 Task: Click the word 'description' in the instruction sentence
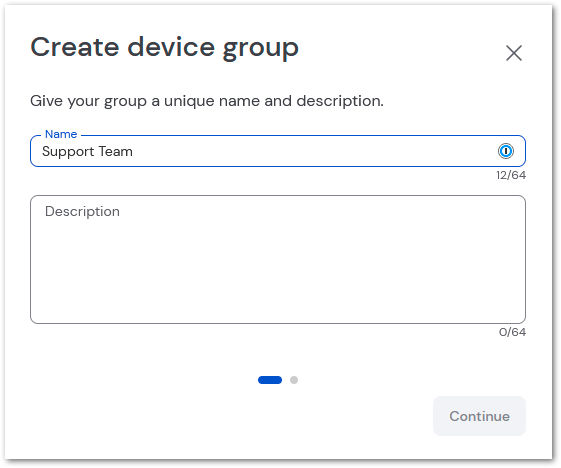click(x=340, y=101)
